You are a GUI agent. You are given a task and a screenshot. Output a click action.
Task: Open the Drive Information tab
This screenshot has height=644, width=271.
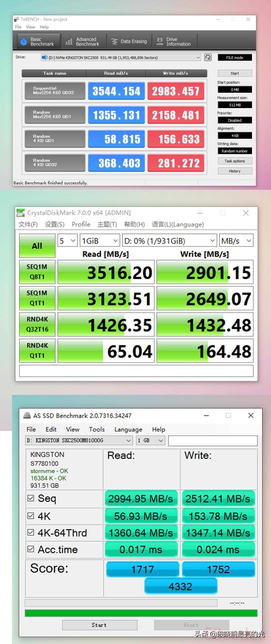coord(175,41)
